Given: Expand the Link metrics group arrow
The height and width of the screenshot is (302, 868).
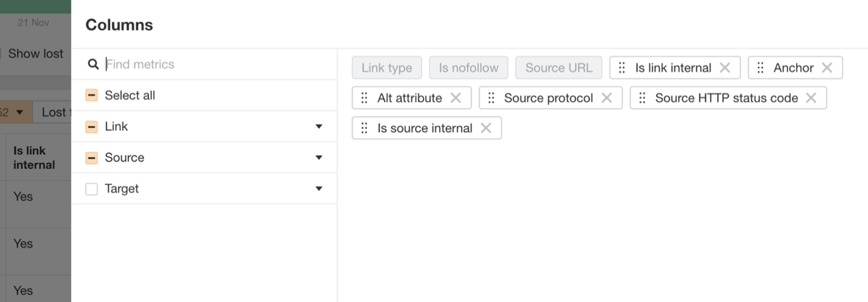Looking at the screenshot, I should tap(319, 127).
